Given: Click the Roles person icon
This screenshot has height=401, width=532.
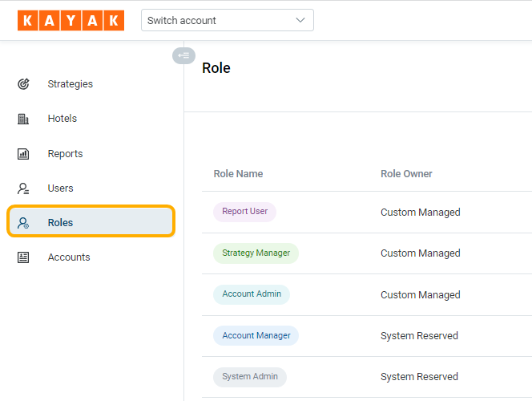Looking at the screenshot, I should pos(23,223).
